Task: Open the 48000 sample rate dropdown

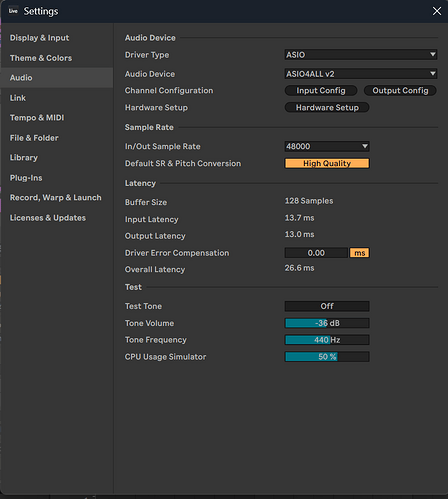Action: point(327,146)
